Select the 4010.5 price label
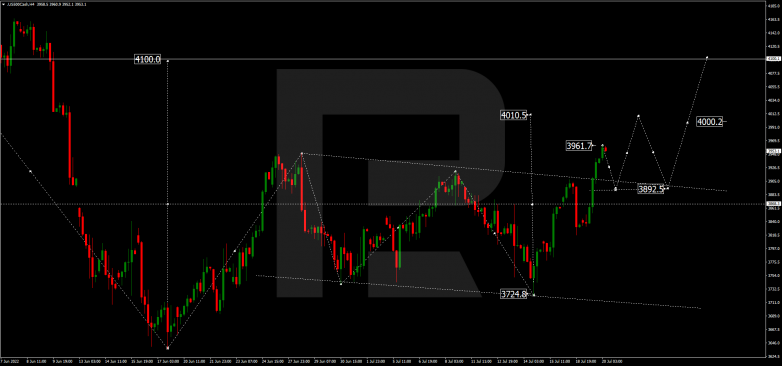The image size is (782, 366). (513, 115)
